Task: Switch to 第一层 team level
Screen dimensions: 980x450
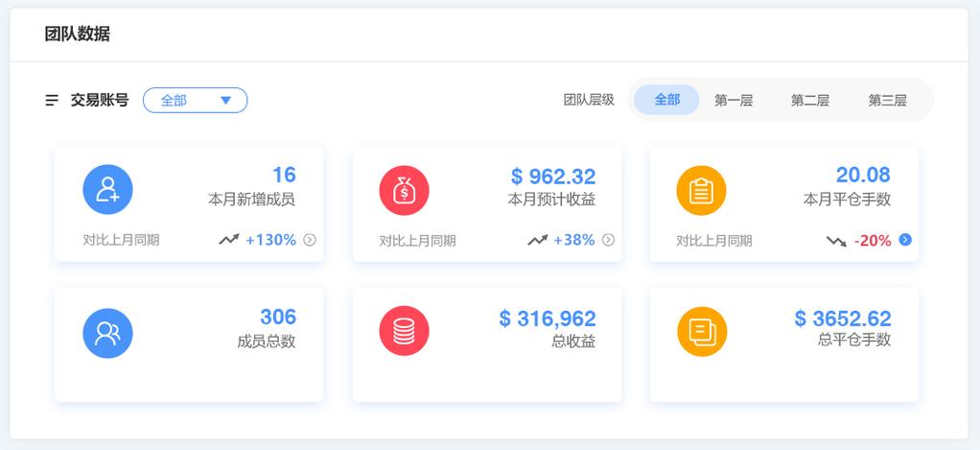Action: pyautogui.click(x=734, y=100)
